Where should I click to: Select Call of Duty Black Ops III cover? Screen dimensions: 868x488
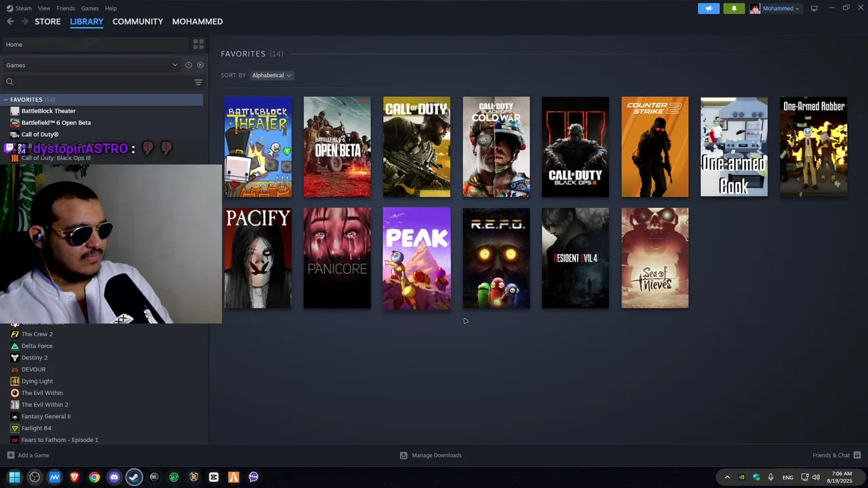(575, 147)
